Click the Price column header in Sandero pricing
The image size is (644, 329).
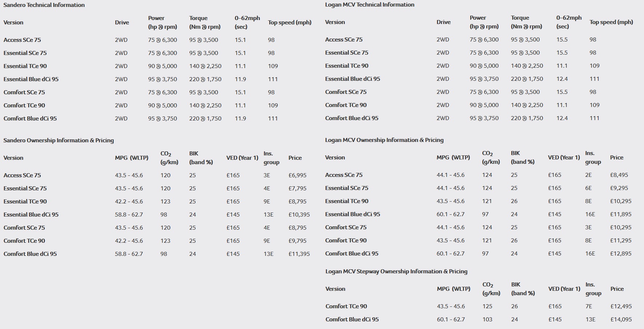click(x=295, y=158)
